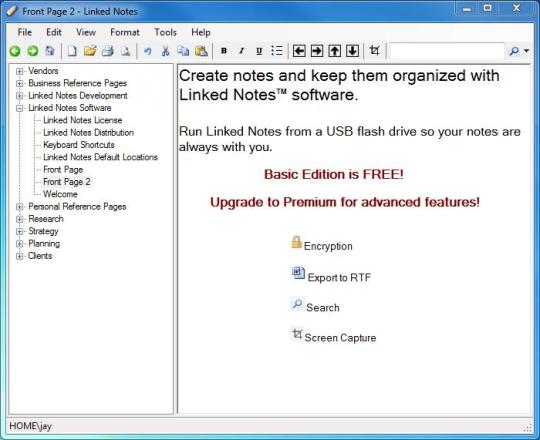Open the Edit menu

(54, 32)
